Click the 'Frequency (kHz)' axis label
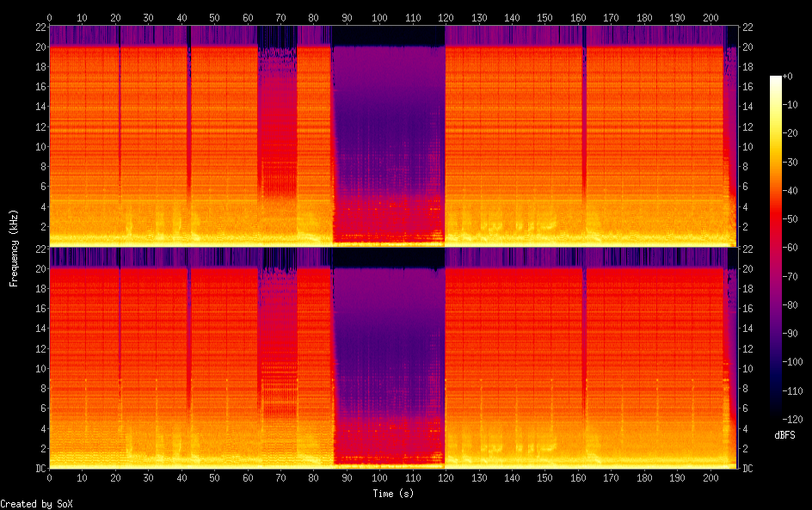812x510 pixels. 14,248
